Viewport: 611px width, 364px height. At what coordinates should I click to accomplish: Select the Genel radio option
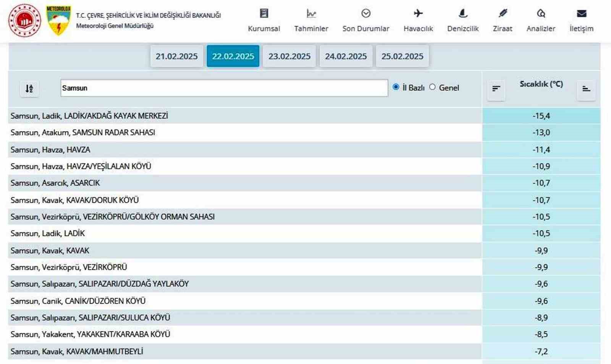coord(432,87)
